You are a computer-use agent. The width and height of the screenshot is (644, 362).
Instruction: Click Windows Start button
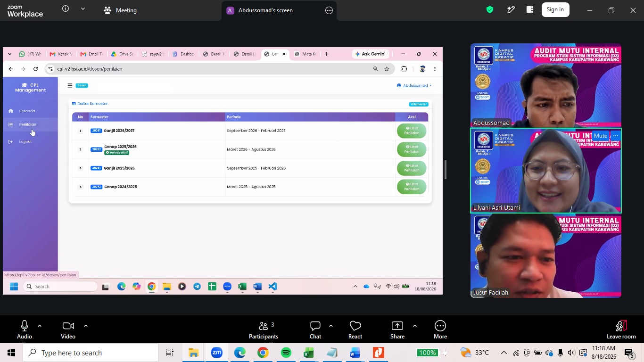coord(11,353)
